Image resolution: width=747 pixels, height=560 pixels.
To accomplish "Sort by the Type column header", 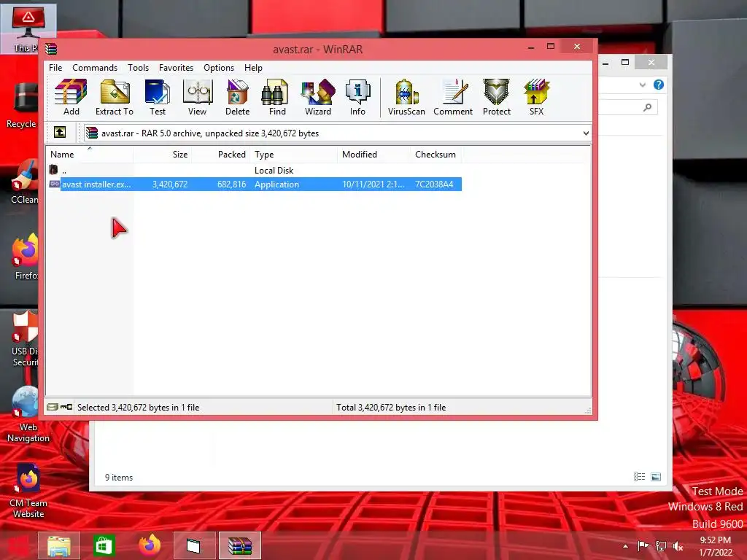I will (293, 155).
